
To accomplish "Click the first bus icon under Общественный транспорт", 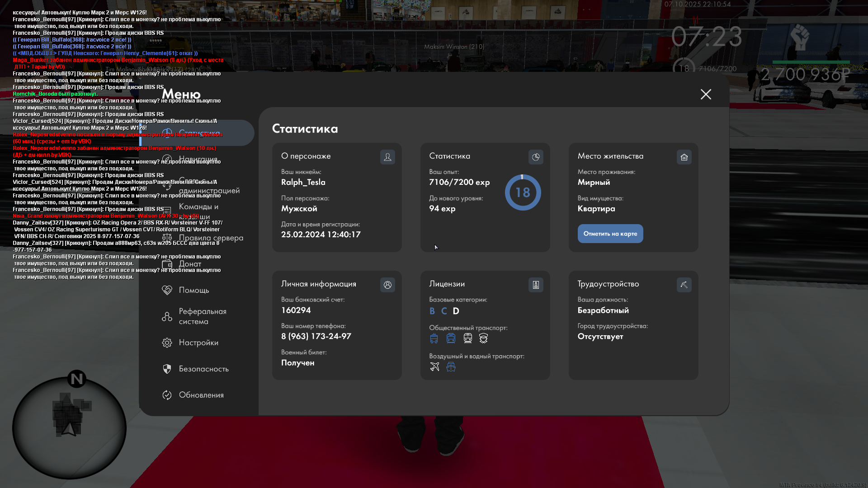I will pyautogui.click(x=434, y=338).
